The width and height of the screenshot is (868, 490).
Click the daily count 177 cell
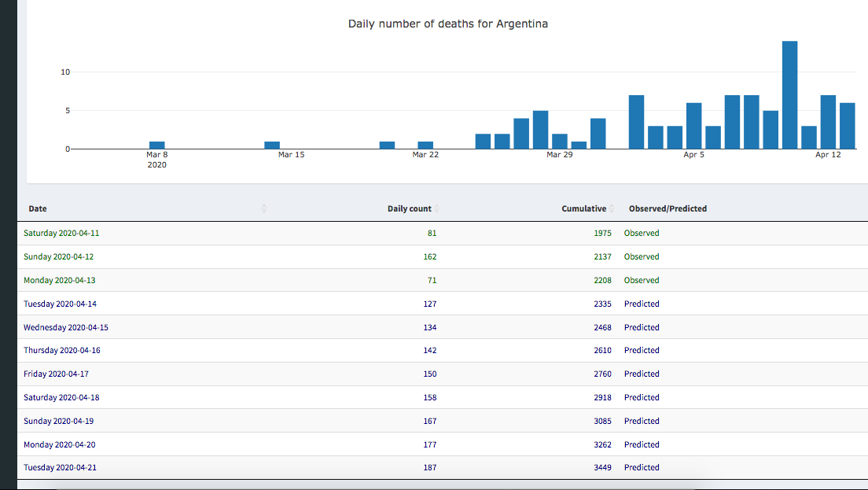pos(428,444)
